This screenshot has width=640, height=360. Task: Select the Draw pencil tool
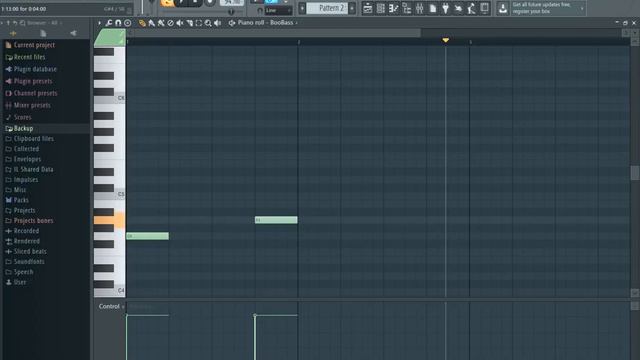pos(142,23)
